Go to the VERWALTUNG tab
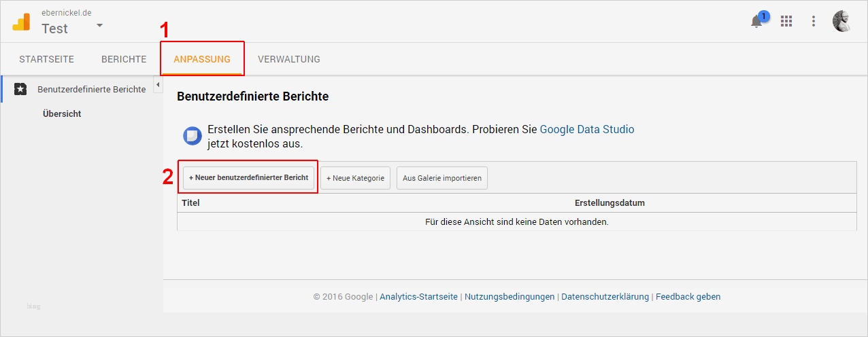Viewport: 868px width, 337px height. [x=289, y=59]
